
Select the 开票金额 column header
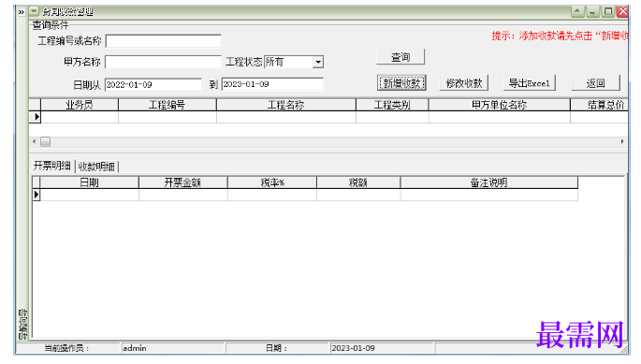(x=182, y=182)
